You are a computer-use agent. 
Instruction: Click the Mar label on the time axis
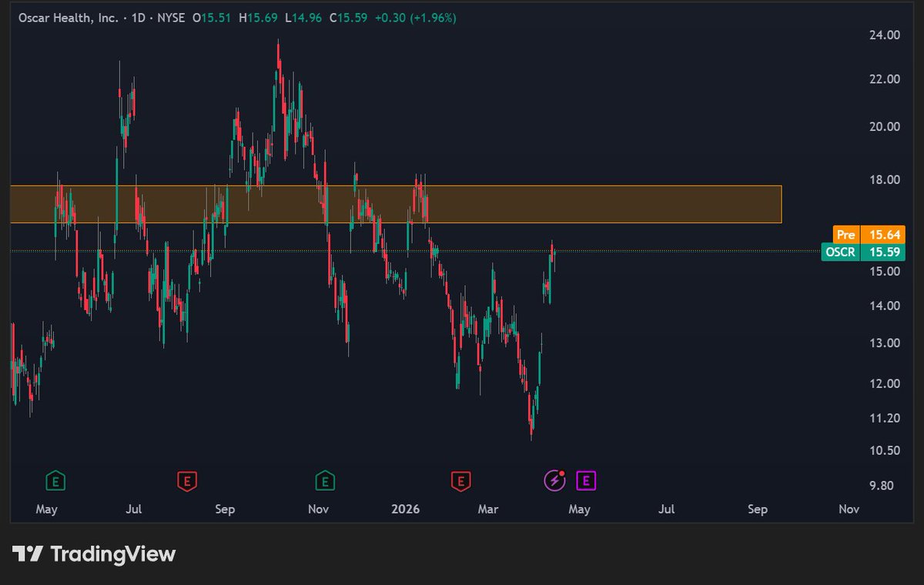pyautogui.click(x=488, y=509)
